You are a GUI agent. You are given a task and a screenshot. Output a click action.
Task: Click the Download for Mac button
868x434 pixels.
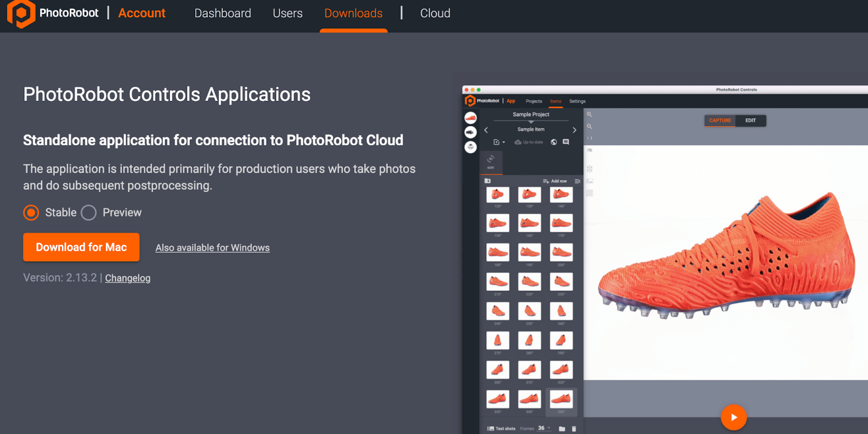(81, 247)
